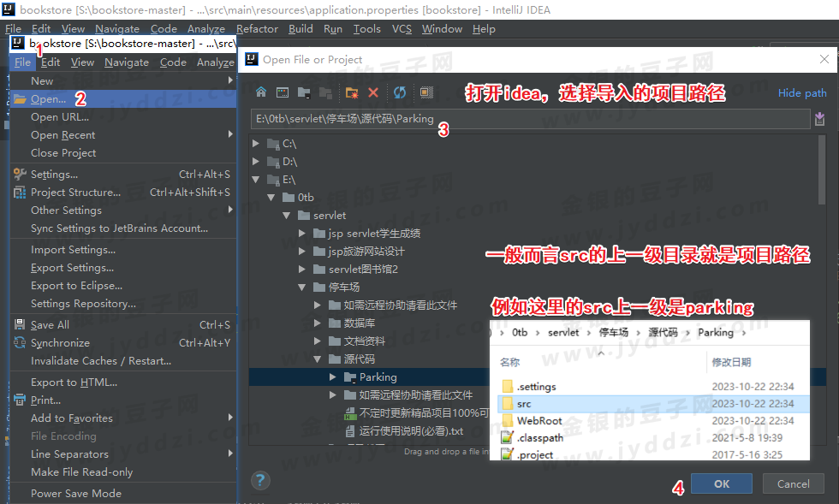Viewport: 839px width, 504px height.
Task: Collapse the E:\ drive node
Action: tap(254, 179)
